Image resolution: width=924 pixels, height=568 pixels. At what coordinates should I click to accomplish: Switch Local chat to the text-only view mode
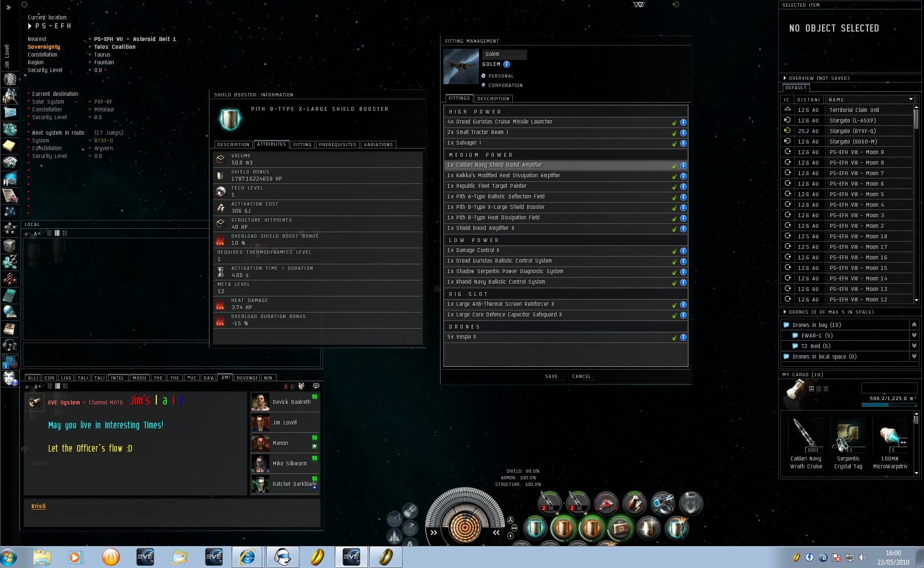[49, 233]
